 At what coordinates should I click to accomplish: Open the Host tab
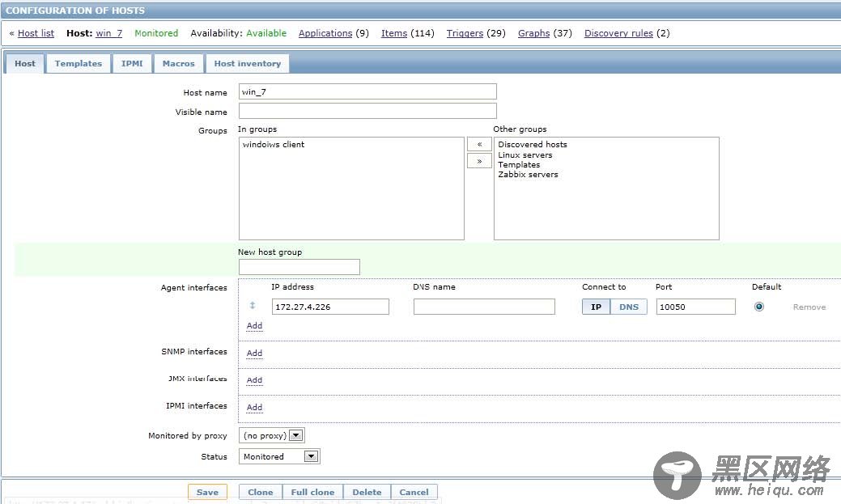tap(24, 63)
